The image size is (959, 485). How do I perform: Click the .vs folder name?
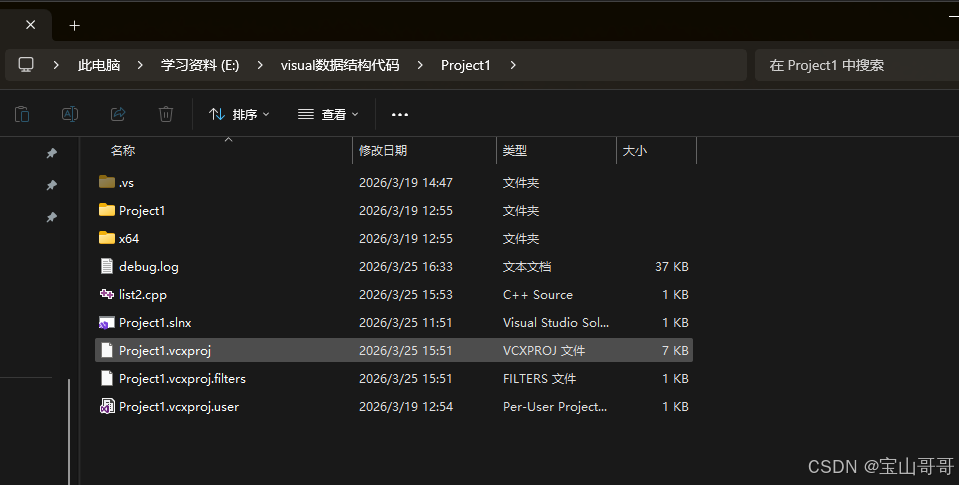127,183
